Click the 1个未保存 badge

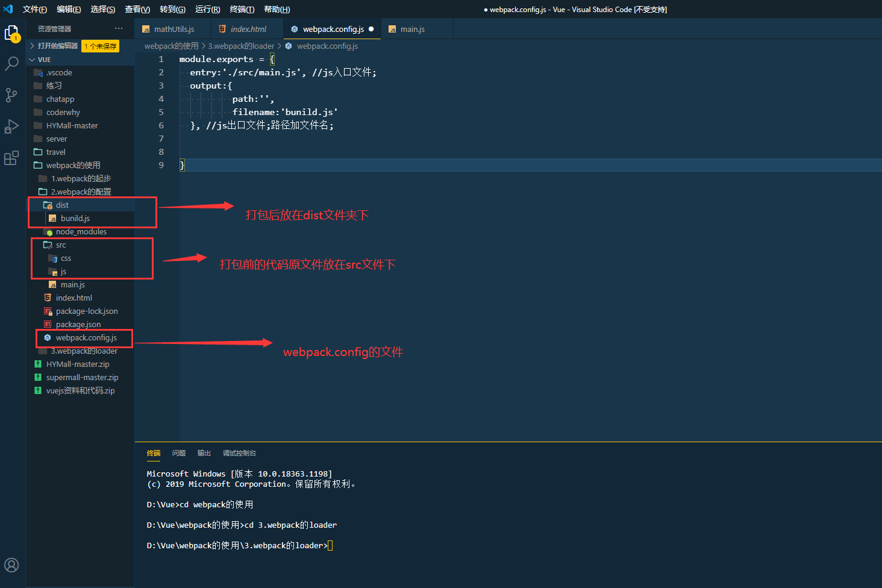coord(100,45)
